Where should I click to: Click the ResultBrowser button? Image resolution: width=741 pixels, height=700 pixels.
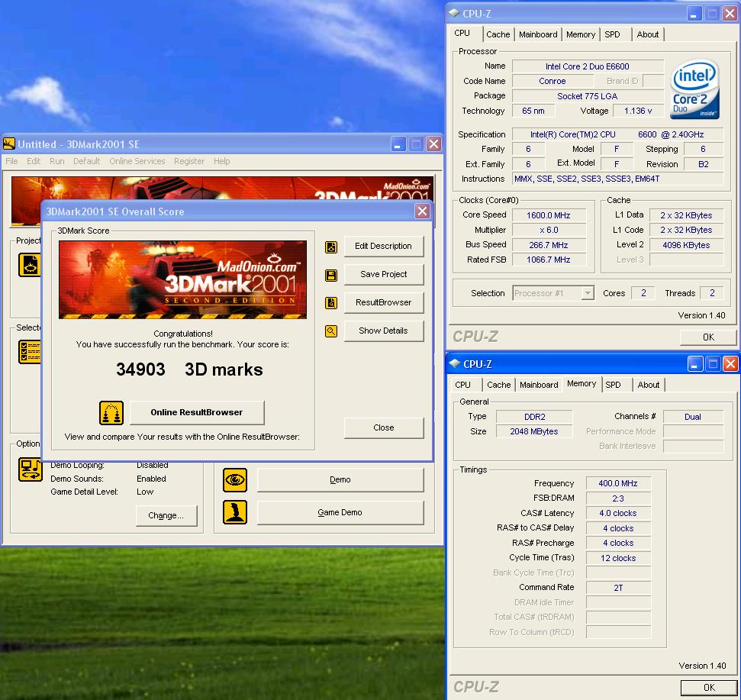[383, 302]
